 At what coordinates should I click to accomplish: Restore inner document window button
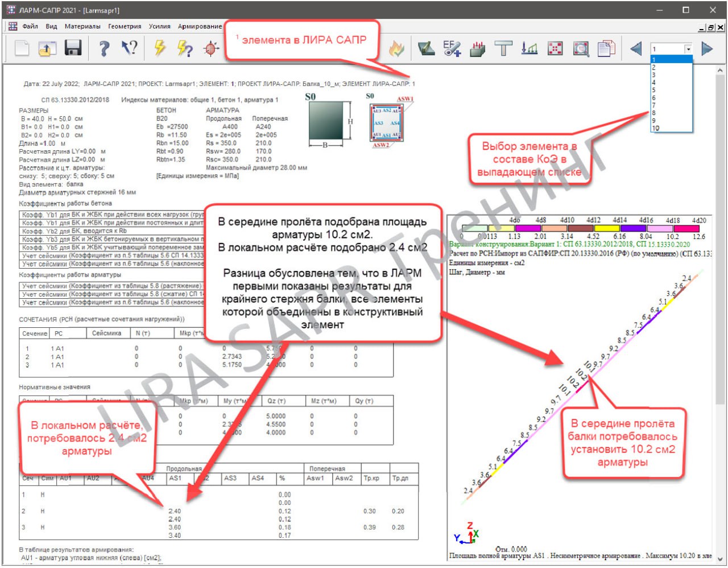711,27
